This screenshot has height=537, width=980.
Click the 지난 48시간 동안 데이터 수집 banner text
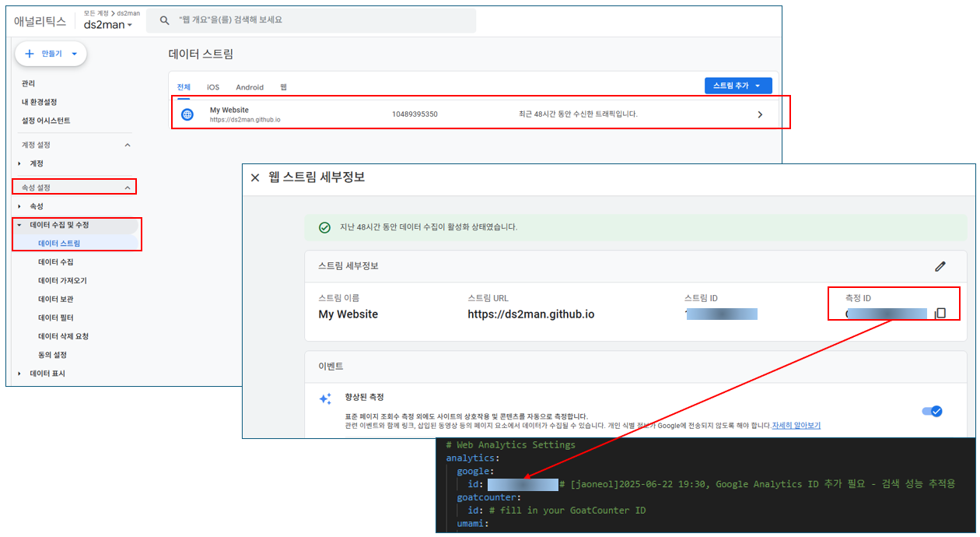429,227
